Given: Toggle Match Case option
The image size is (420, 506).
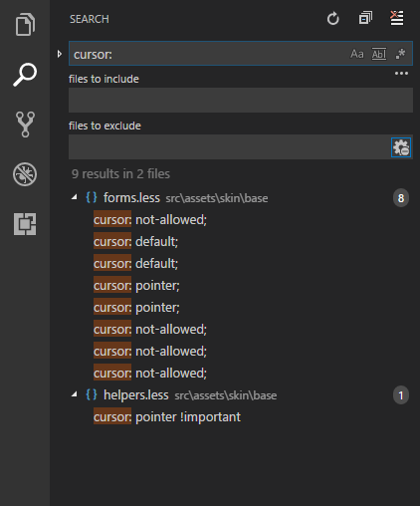Looking at the screenshot, I should pyautogui.click(x=357, y=54).
